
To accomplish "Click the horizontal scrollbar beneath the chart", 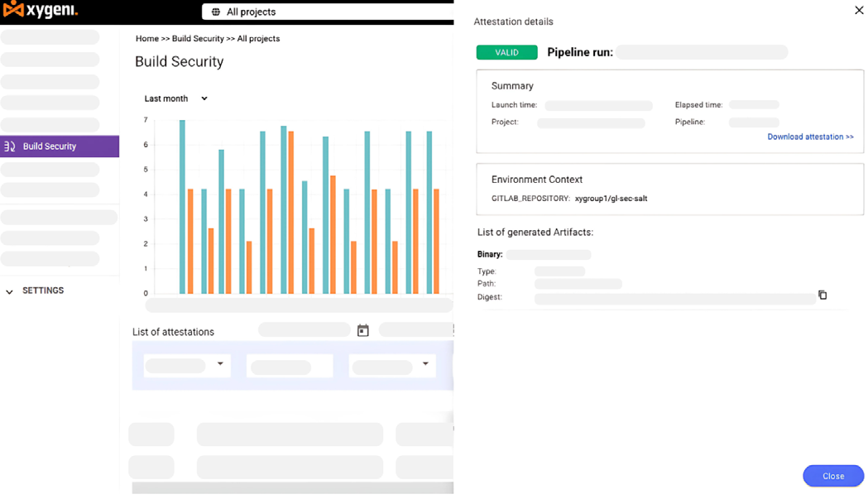I will (298, 305).
